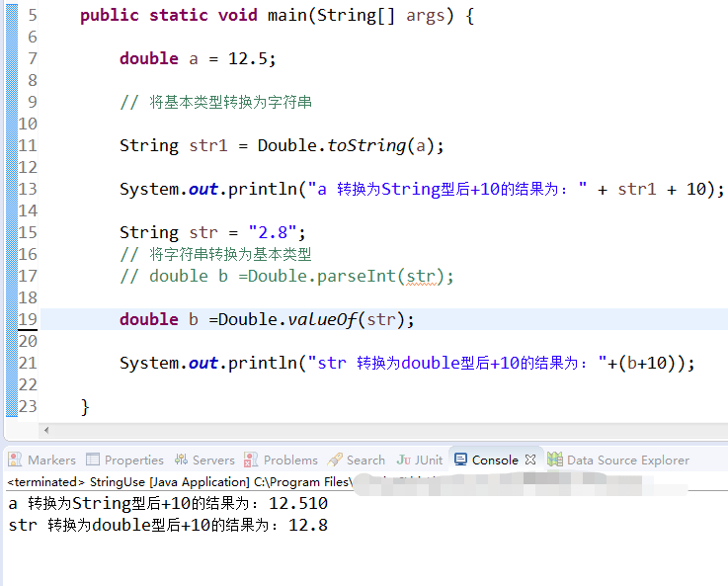This screenshot has width=728, height=586.
Task: Close the Console view with X icon
Action: click(x=530, y=460)
